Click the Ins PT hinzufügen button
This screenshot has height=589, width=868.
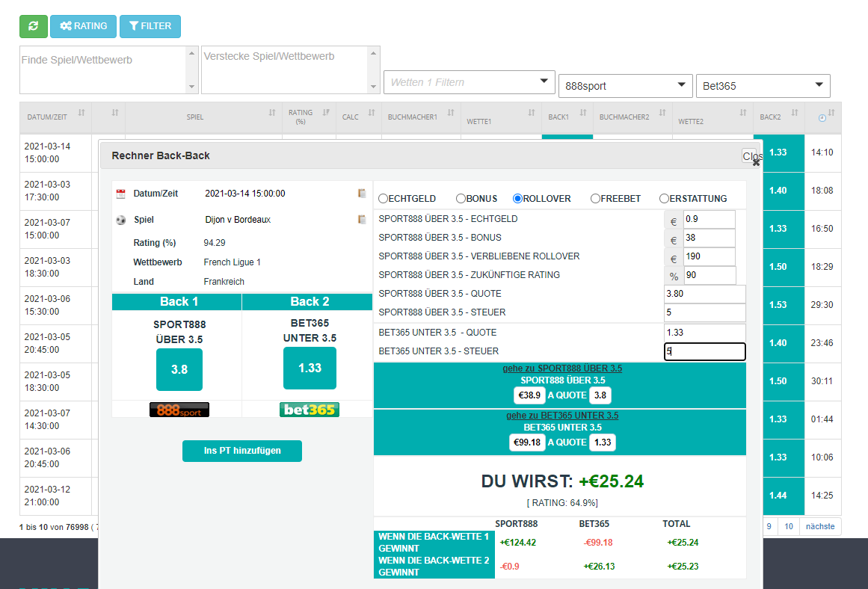242,451
